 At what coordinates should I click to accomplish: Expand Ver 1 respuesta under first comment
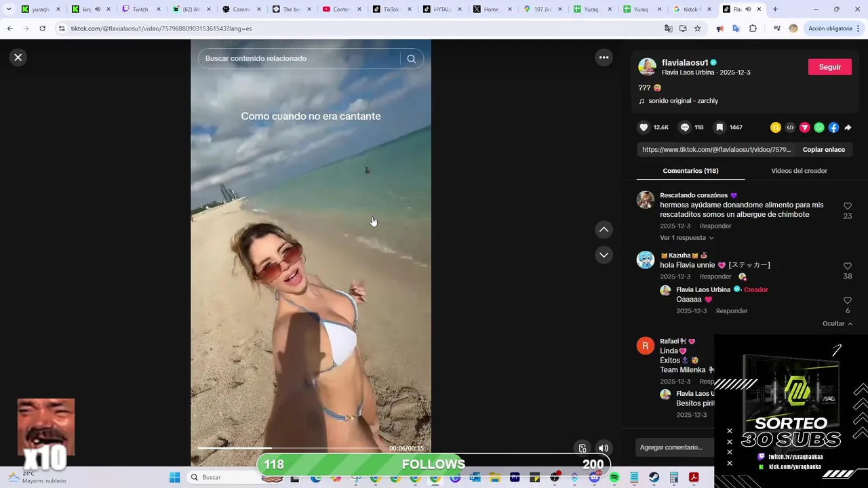pyautogui.click(x=686, y=238)
